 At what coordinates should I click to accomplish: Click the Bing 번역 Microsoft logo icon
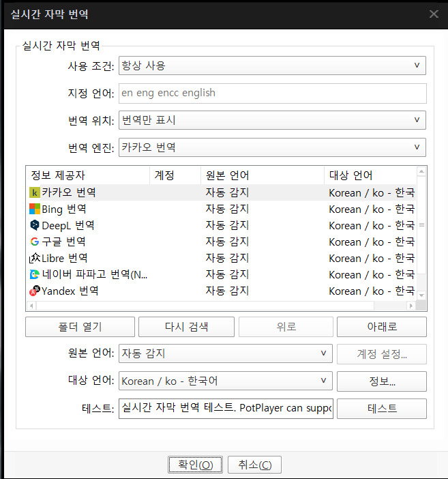coord(35,209)
